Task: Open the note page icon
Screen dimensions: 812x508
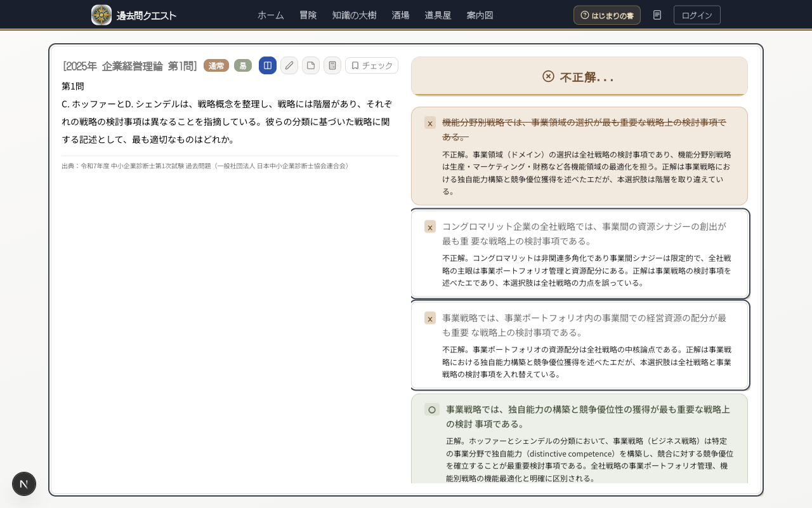Action: [x=311, y=65]
